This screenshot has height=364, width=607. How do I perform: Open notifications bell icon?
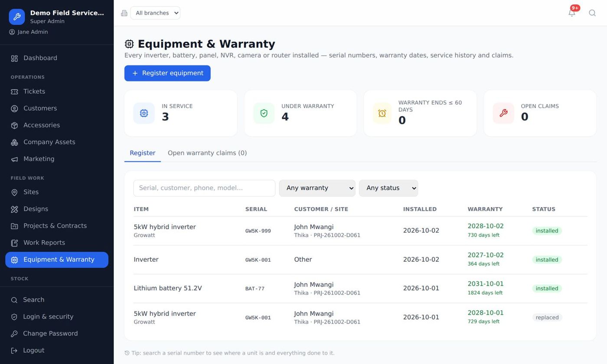(x=572, y=13)
